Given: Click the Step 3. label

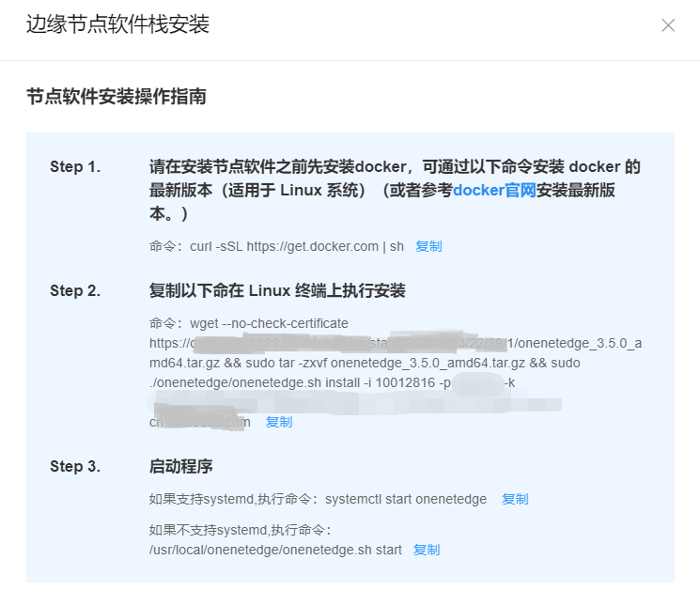Looking at the screenshot, I should pos(75,466).
